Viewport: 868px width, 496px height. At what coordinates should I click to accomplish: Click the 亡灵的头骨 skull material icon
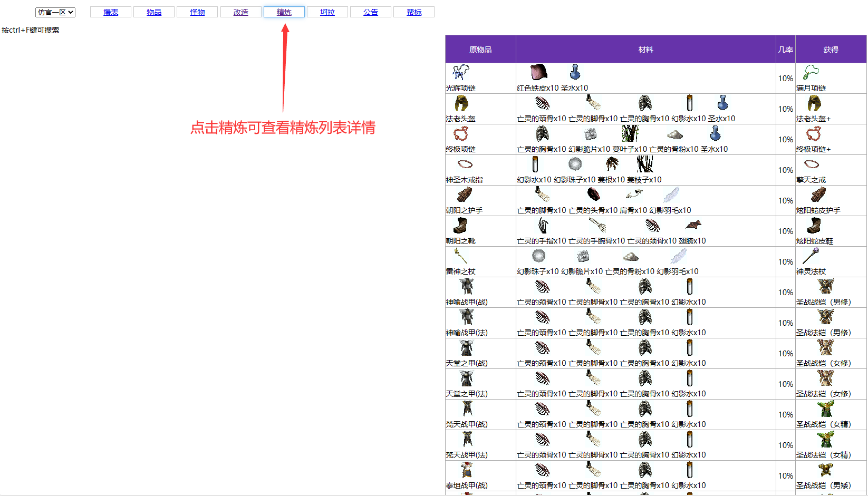(x=594, y=194)
